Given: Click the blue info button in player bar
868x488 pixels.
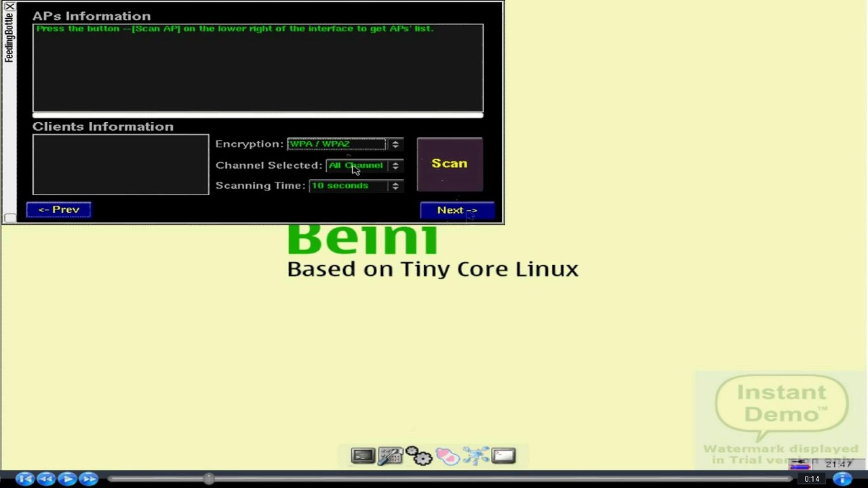Looking at the screenshot, I should click(842, 479).
